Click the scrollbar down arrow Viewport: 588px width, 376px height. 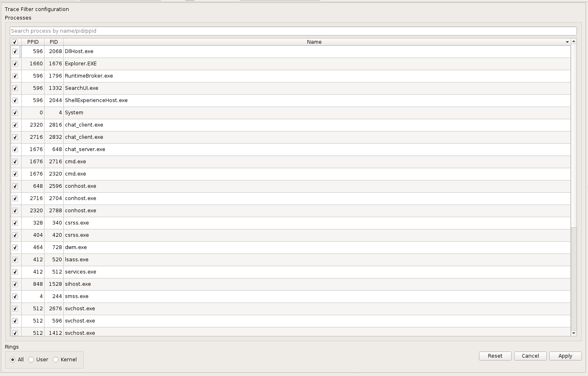(x=574, y=332)
